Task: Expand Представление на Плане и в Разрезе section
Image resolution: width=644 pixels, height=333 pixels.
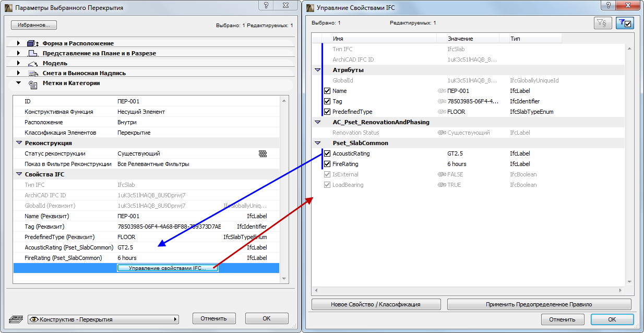Action: 19,53
